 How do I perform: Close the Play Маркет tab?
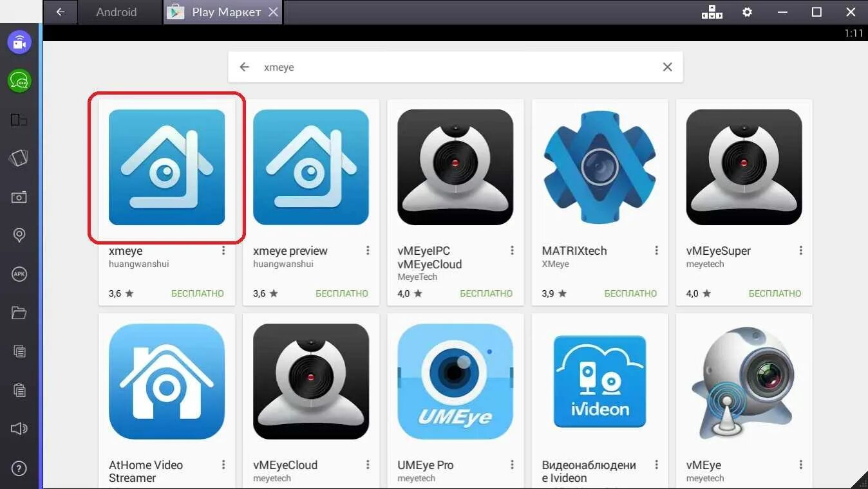[274, 12]
